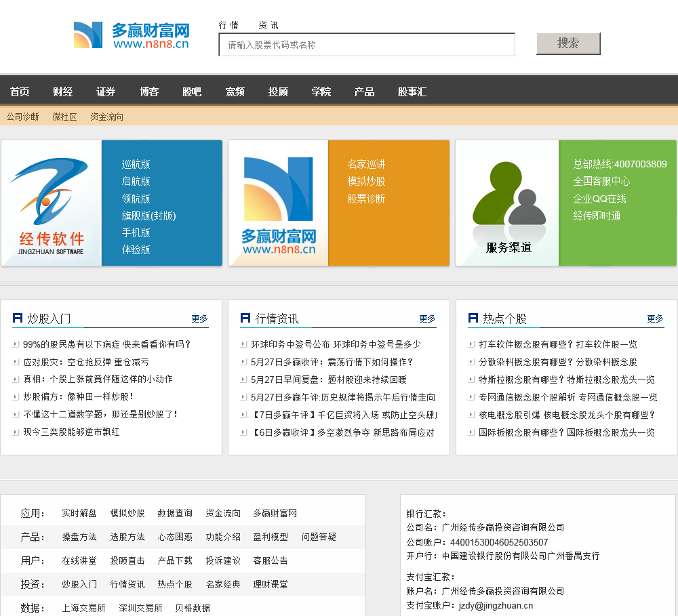
Task: Open 财经 in the navigation bar
Action: click(62, 91)
